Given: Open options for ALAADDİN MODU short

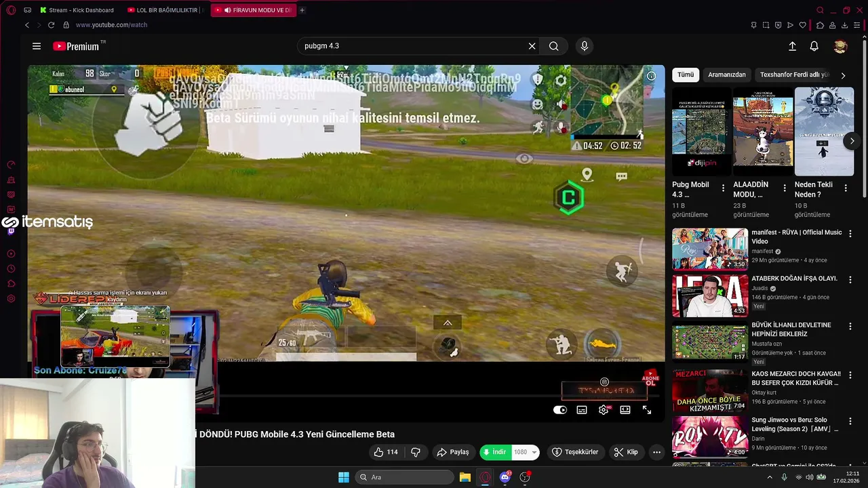Looking at the screenshot, I should (x=785, y=188).
